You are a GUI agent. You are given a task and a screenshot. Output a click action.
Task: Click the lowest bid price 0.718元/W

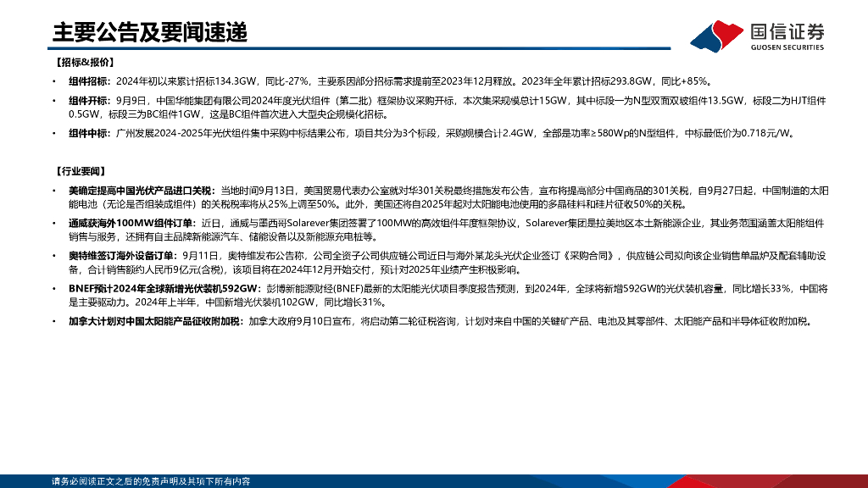765,133
